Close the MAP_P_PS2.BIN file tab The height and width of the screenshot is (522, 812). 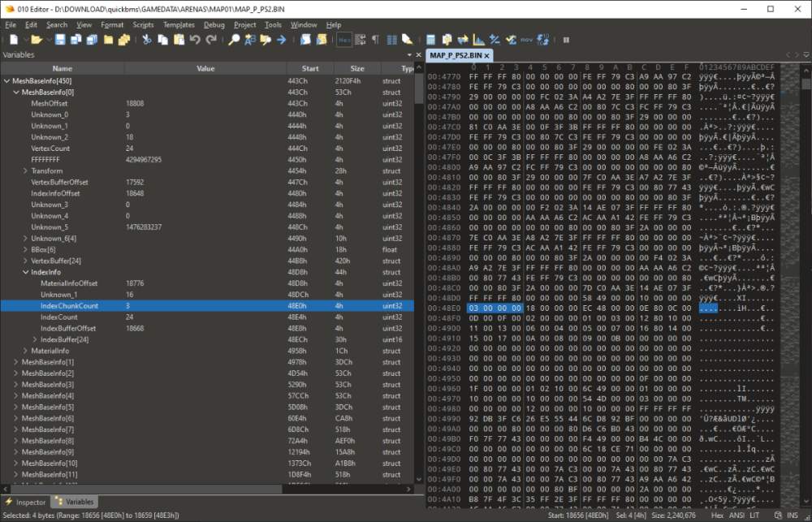[487, 55]
